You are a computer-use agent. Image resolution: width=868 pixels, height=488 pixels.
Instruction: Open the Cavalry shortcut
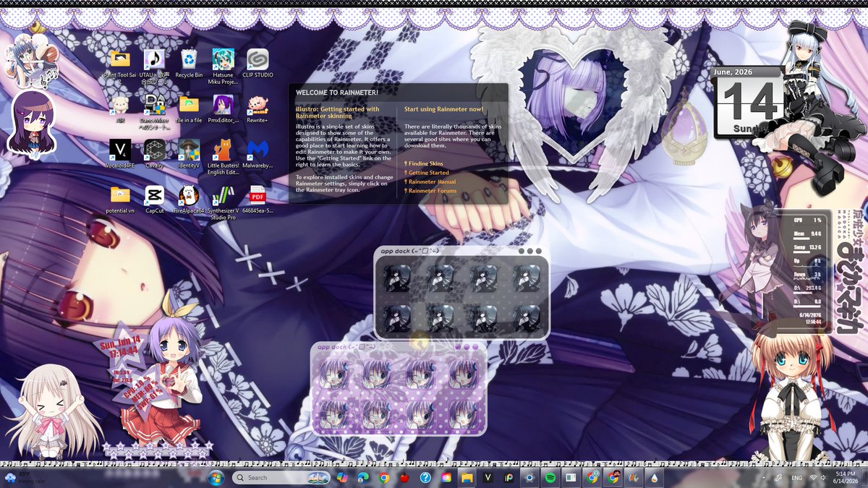tap(154, 154)
